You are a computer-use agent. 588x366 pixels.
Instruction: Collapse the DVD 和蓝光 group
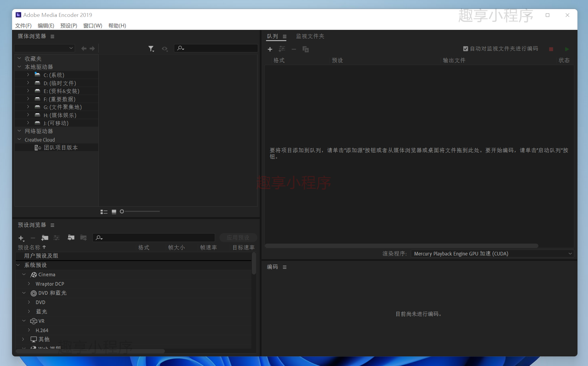point(24,293)
